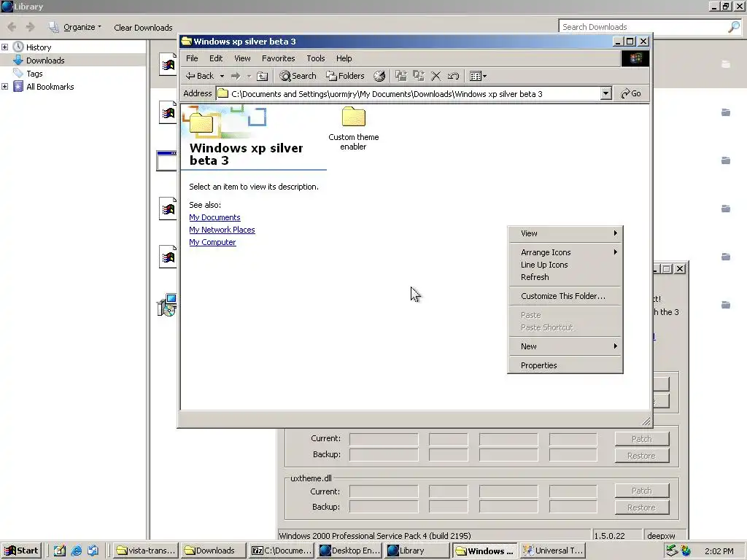
Task: Follow the My Documents link
Action: [214, 217]
